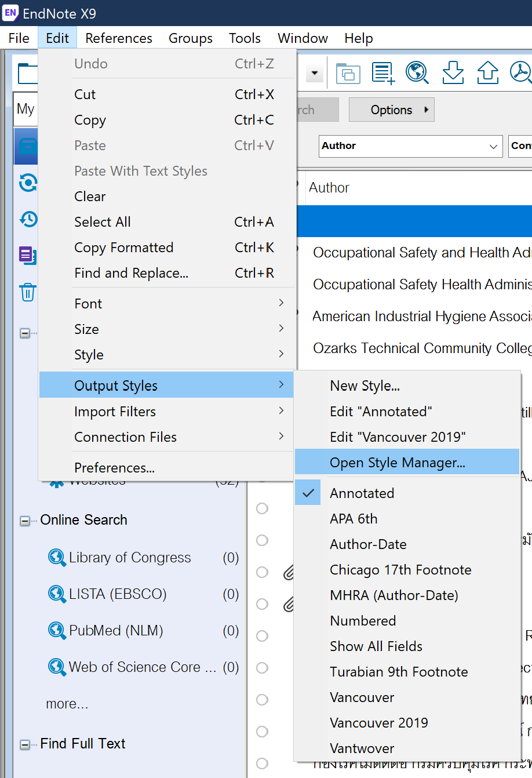Open Online Search via the globe magnifier icon

(x=417, y=72)
